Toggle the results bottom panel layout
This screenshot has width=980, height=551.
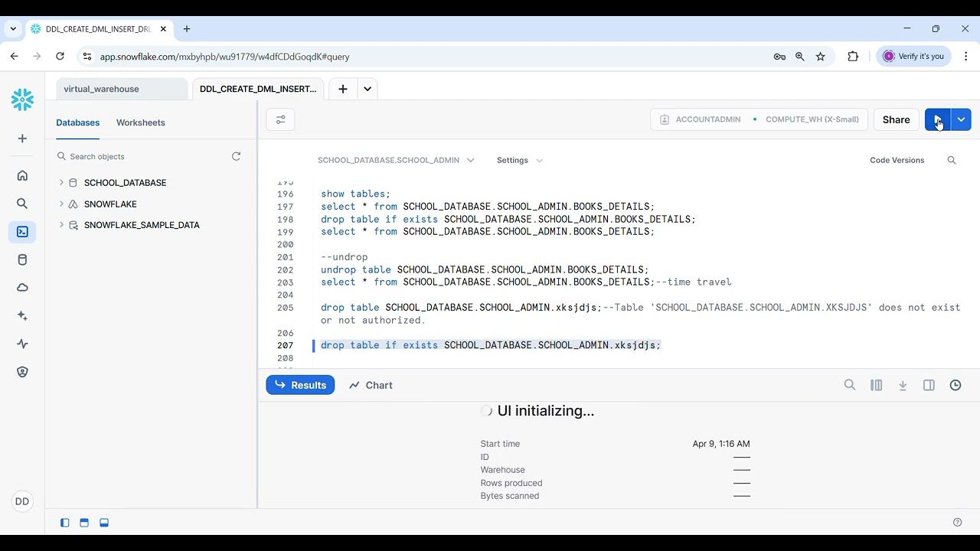point(104,523)
